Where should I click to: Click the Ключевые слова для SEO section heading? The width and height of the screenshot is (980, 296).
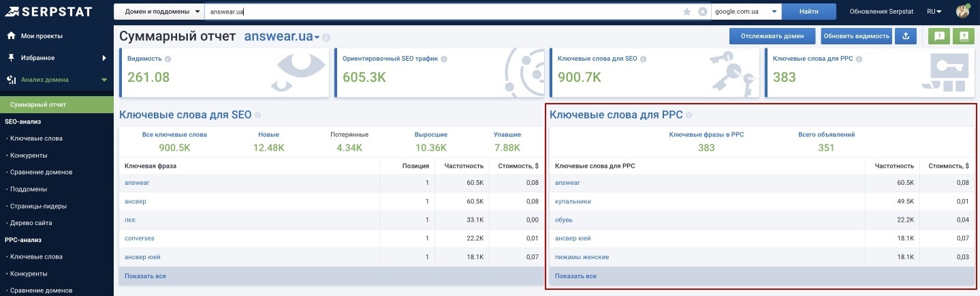click(x=185, y=115)
